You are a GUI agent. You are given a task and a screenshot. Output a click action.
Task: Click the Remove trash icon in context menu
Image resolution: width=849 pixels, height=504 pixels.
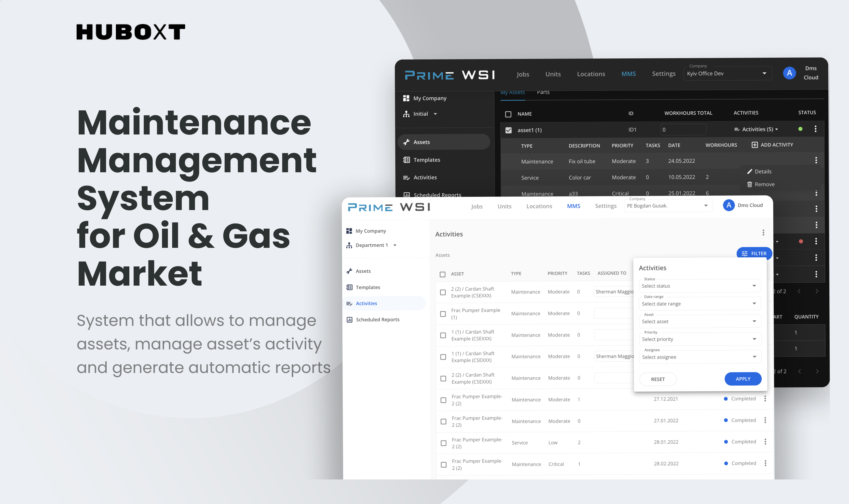(x=750, y=185)
